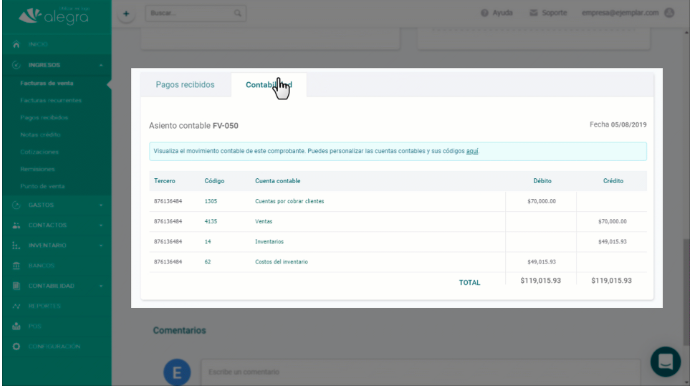Open Cuentas por cobrar clientes account
The image size is (694, 388).
(289, 201)
